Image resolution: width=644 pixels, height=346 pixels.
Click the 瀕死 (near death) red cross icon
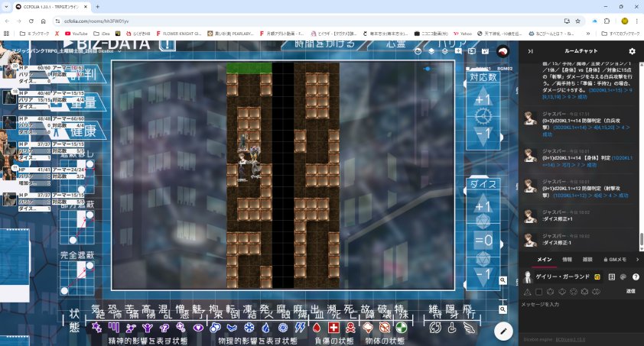tap(333, 328)
